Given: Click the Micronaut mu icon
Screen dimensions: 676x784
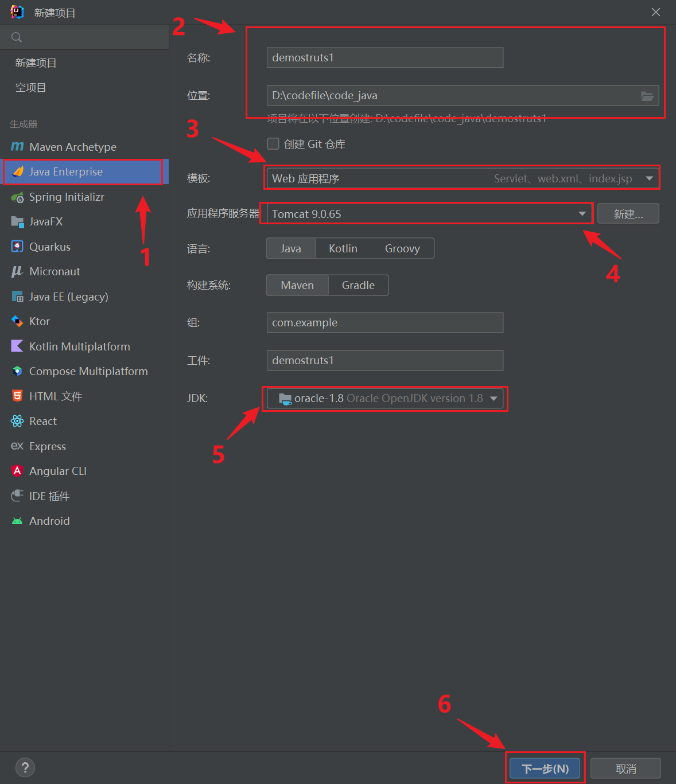Looking at the screenshot, I should pyautogui.click(x=17, y=271).
